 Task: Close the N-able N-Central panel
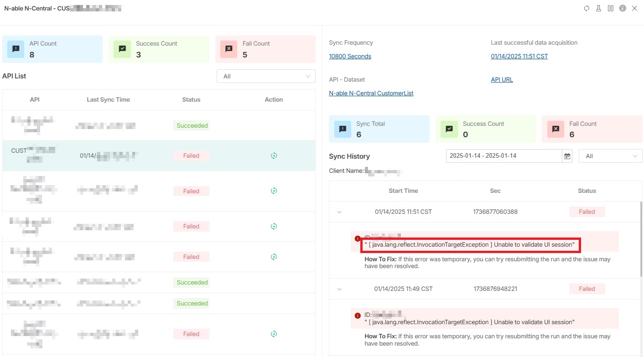coord(634,9)
